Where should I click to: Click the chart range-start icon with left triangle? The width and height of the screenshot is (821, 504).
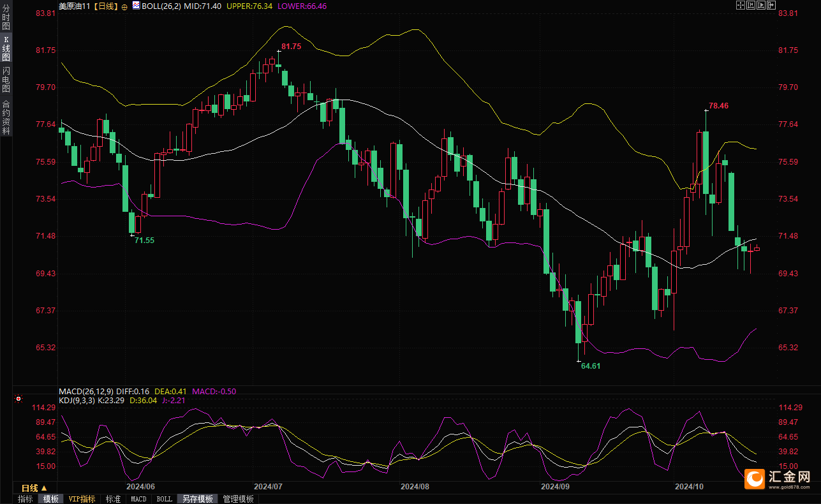click(x=751, y=5)
